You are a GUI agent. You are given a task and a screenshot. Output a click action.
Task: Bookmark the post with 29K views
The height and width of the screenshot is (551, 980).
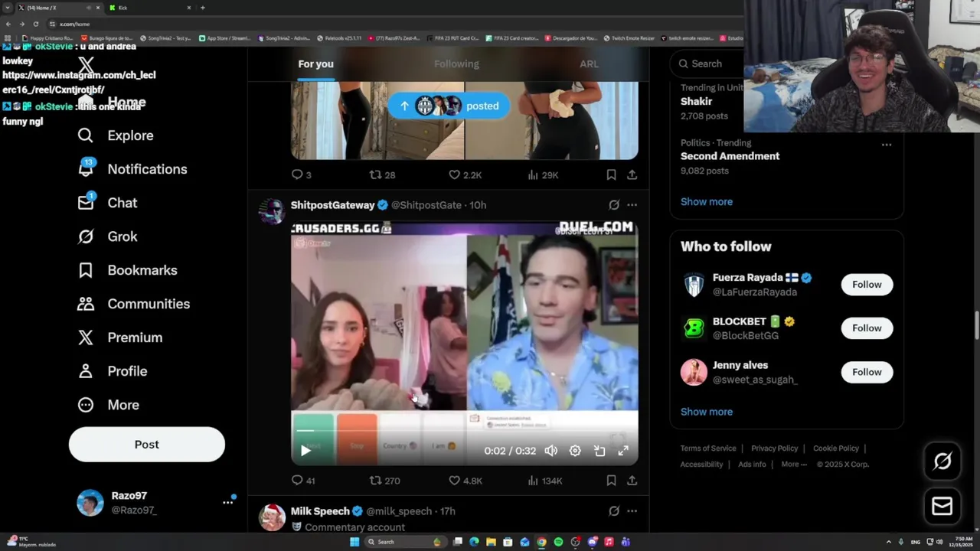pos(611,175)
